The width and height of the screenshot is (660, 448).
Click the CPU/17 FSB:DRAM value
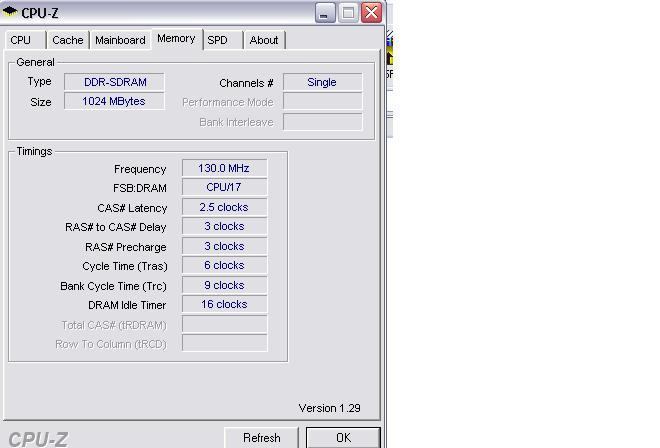[x=224, y=187]
